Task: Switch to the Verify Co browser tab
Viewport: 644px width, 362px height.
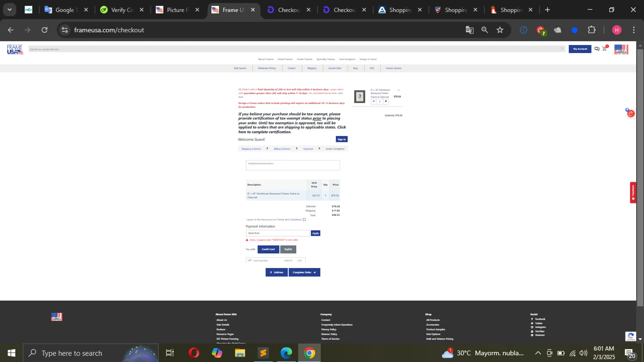Action: [122, 10]
